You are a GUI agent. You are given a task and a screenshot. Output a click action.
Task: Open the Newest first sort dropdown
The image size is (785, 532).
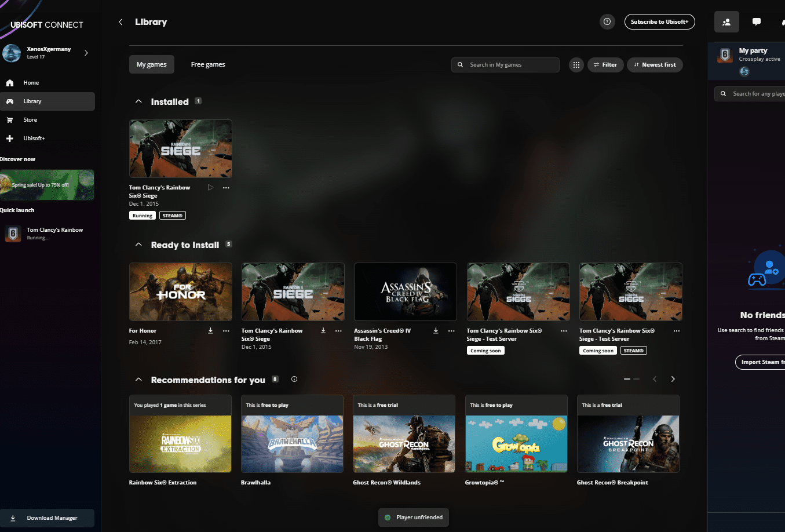tap(654, 65)
